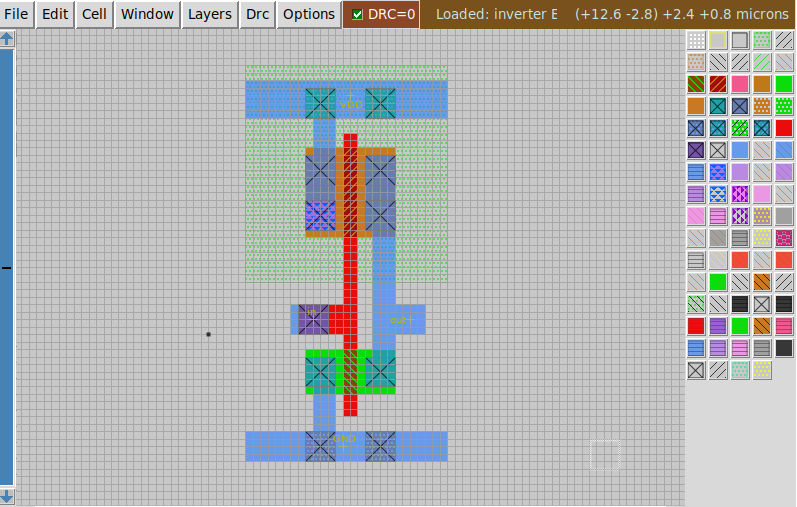Select lavender layer with thin diagonal lines
Image resolution: width=797 pixels, height=507 pixels.
pyautogui.click(x=784, y=172)
